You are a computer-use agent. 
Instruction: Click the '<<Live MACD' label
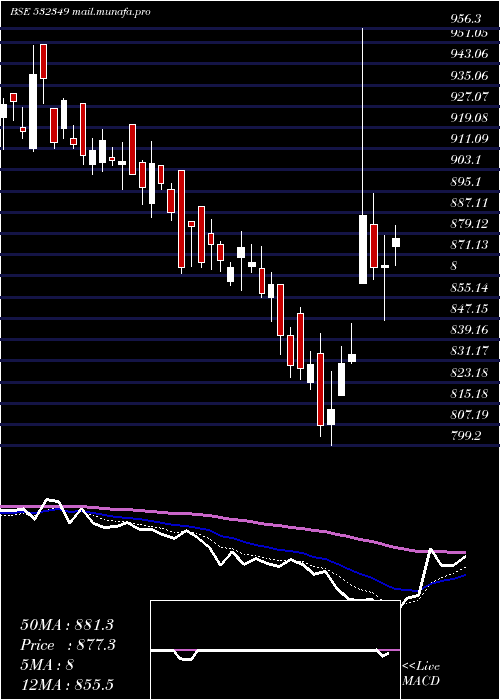pyautogui.click(x=421, y=674)
